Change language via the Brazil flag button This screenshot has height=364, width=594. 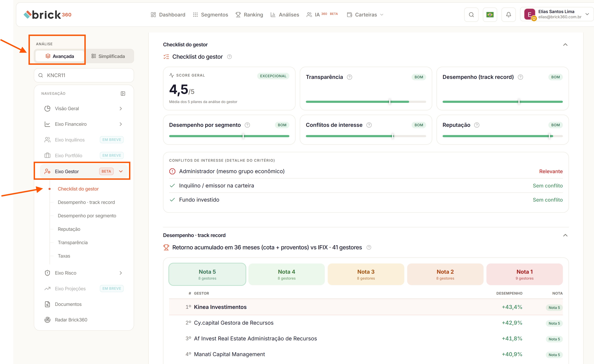coord(490,15)
